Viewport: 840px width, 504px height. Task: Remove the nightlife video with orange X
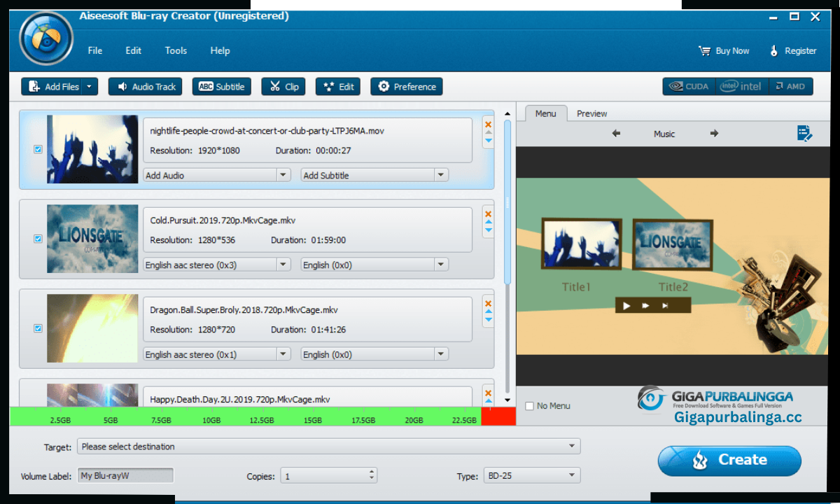[489, 125]
